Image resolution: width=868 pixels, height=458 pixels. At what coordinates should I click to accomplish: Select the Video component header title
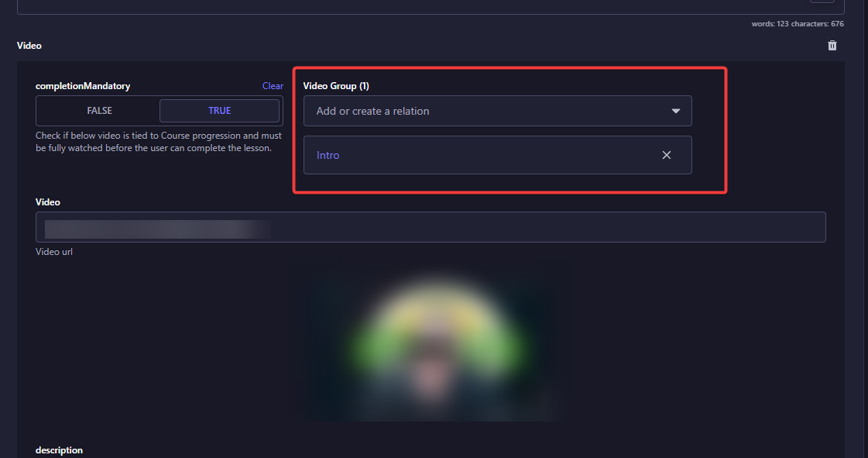click(29, 46)
